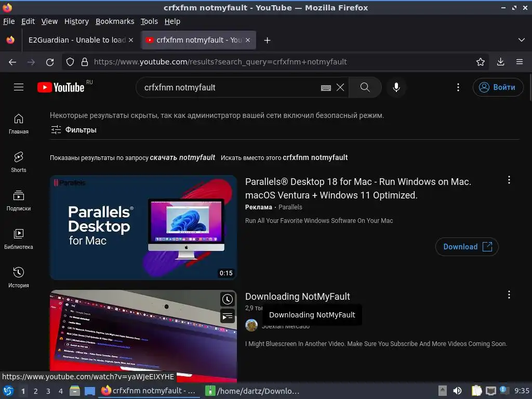Clear the YouTube search query with X
Screen dimensions: 532x399
pyautogui.click(x=340, y=87)
